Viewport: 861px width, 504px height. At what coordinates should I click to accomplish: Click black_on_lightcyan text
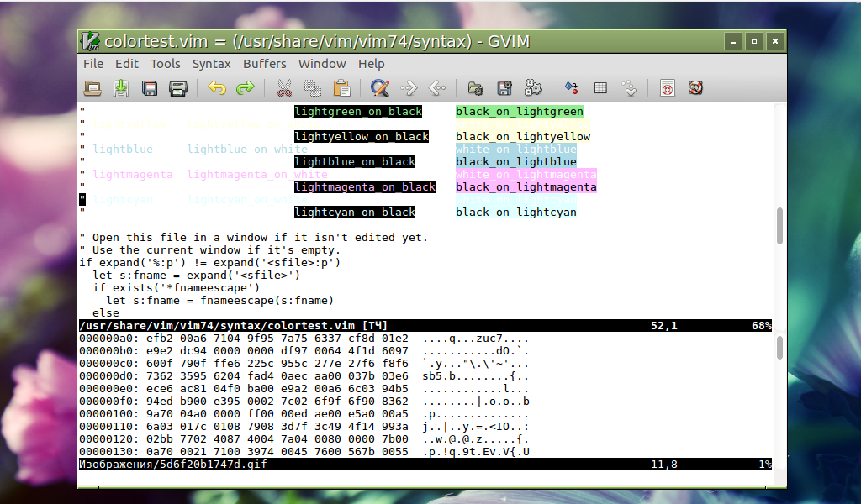pos(516,213)
